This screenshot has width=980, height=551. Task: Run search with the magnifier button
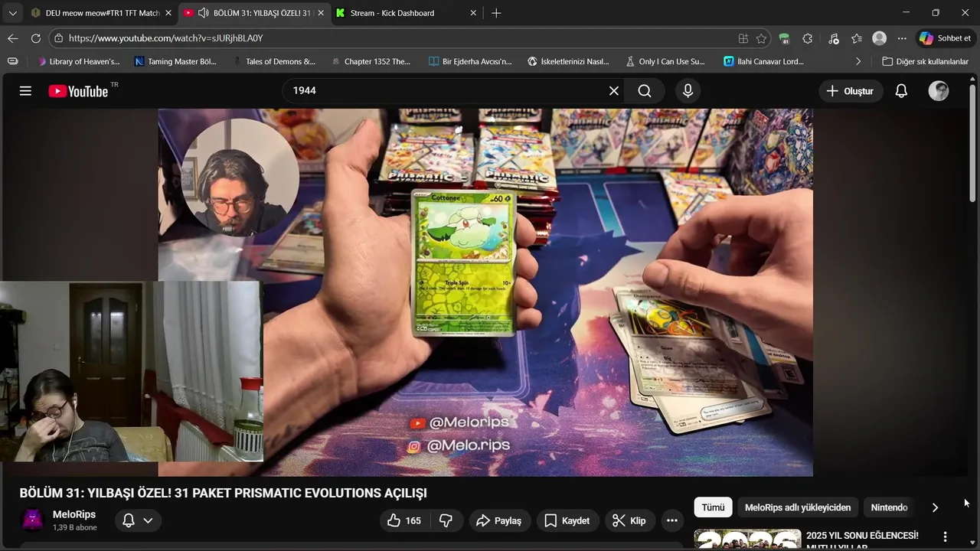pos(645,91)
